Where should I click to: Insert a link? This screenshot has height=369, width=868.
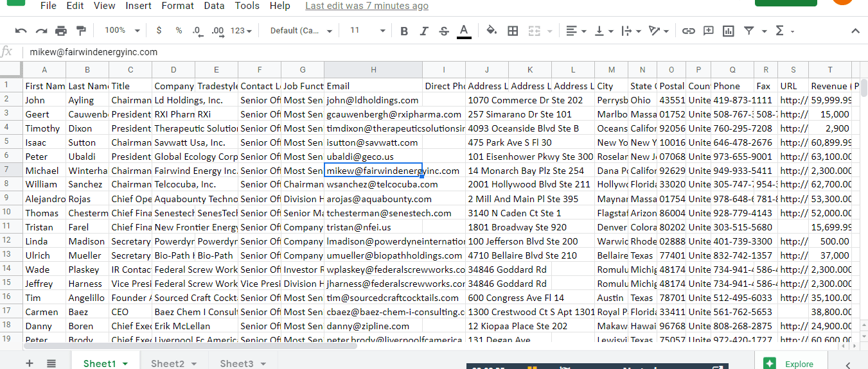coord(688,31)
